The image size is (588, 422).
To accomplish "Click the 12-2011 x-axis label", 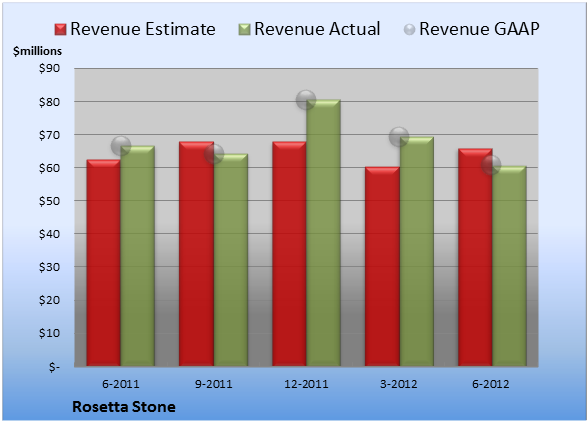I will tap(306, 384).
